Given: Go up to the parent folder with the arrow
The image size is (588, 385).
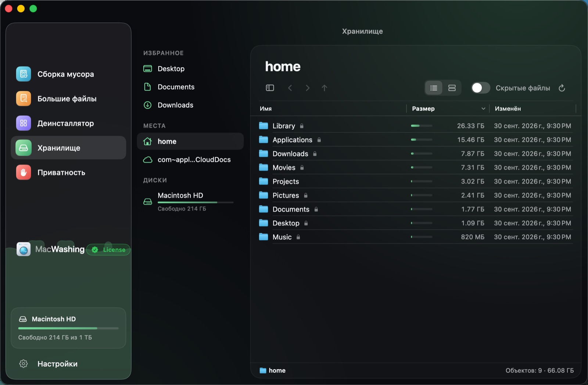Looking at the screenshot, I should [324, 88].
